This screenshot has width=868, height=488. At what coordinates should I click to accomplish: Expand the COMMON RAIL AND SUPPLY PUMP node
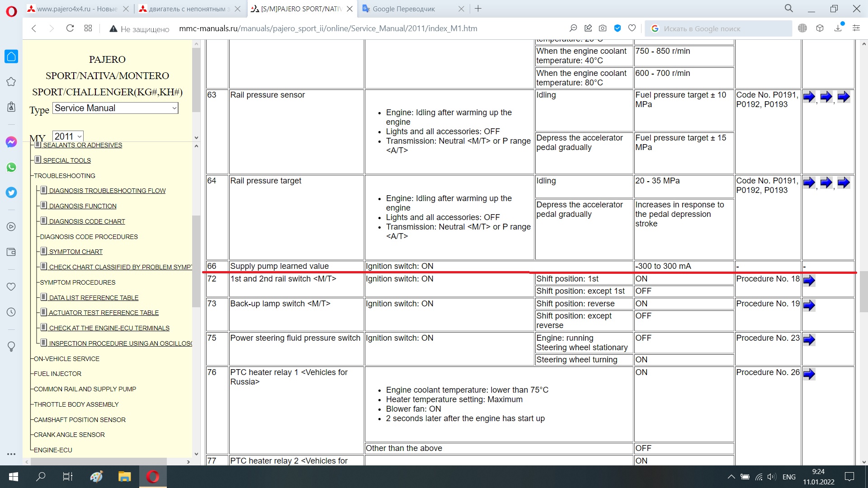click(85, 389)
